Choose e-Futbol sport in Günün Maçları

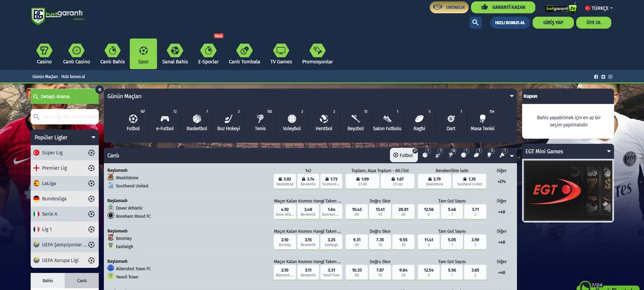165,122
